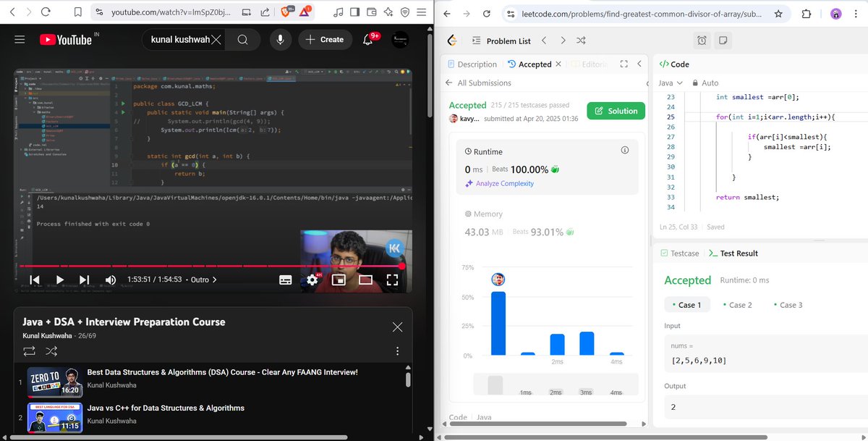Click the LeetCode logo icon
The height and width of the screenshot is (441, 868).
coord(452,41)
